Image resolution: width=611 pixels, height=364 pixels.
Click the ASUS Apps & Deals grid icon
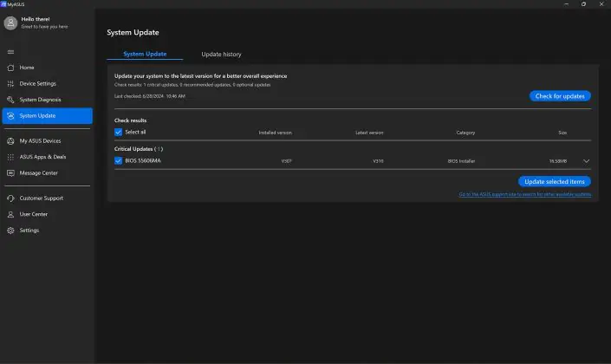10,157
